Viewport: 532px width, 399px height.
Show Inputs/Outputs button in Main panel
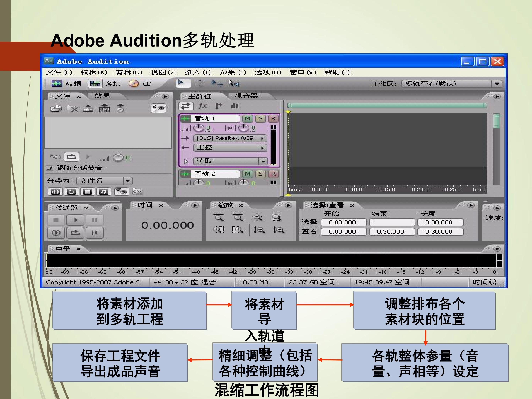tap(186, 106)
